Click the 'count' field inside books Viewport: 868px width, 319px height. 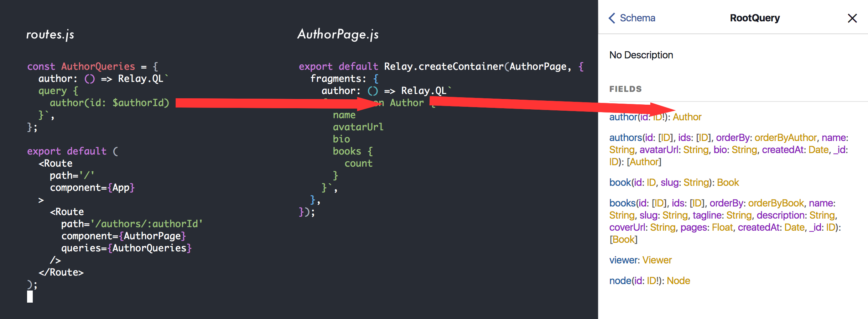358,163
